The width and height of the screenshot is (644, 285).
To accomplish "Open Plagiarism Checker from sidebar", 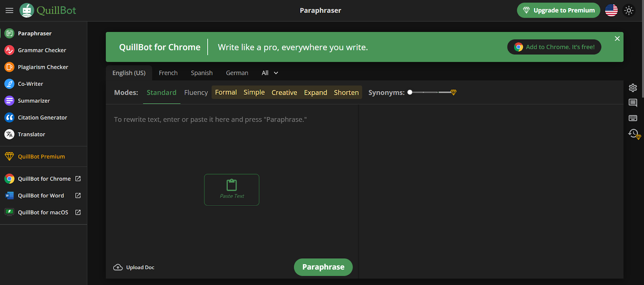I will (43, 67).
